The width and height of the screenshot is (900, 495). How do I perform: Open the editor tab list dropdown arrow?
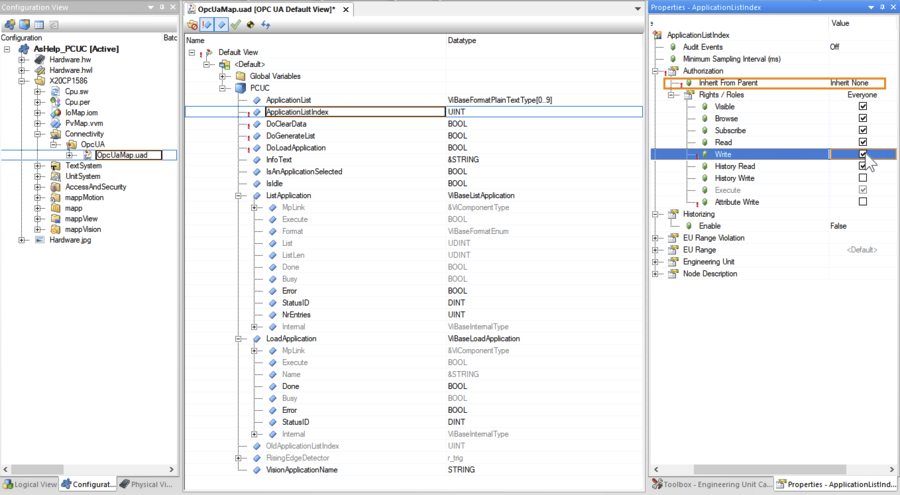click(x=638, y=9)
